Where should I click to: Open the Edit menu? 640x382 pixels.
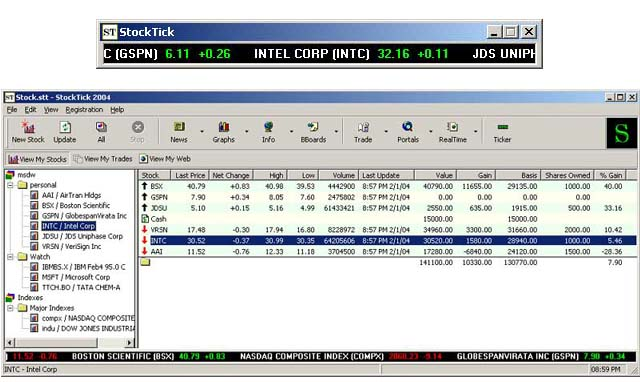(x=30, y=109)
